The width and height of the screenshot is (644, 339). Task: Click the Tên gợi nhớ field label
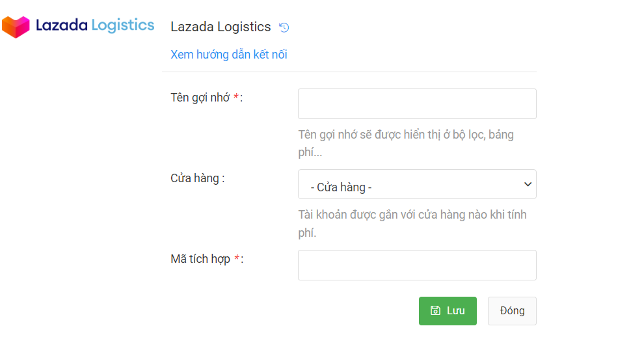click(200, 98)
